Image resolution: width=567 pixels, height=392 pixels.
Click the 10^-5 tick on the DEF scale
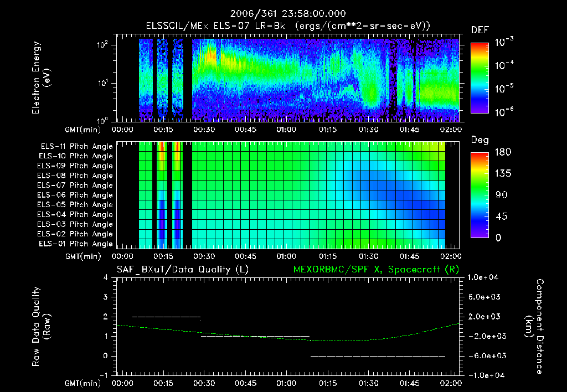[x=504, y=88]
